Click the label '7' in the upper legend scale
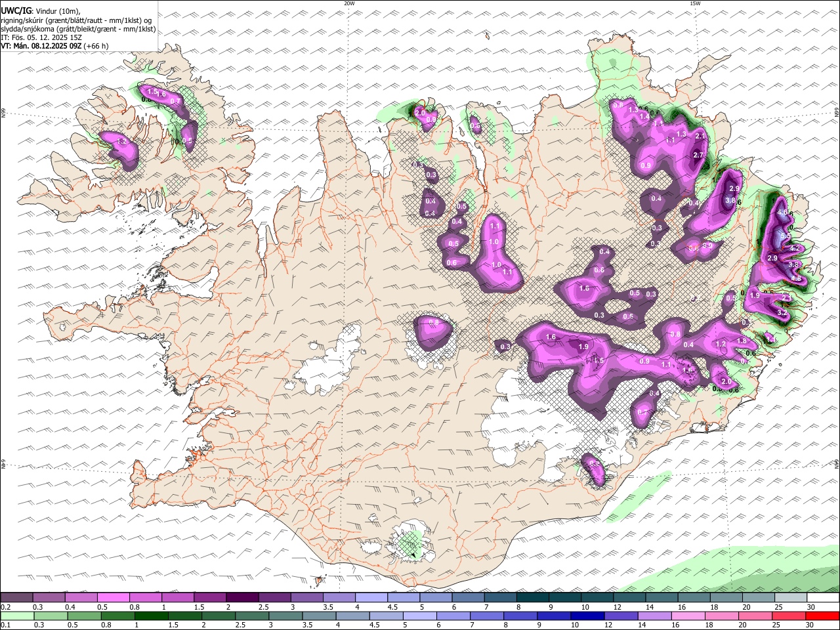 [486, 607]
